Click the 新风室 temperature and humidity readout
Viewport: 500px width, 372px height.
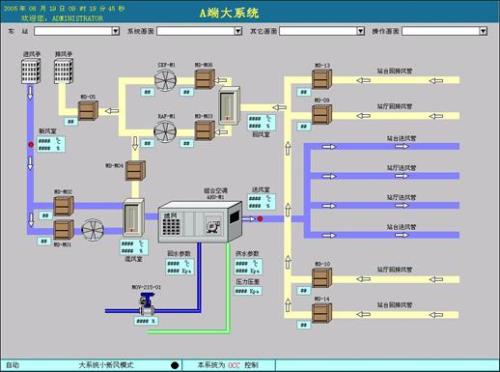[51, 144]
